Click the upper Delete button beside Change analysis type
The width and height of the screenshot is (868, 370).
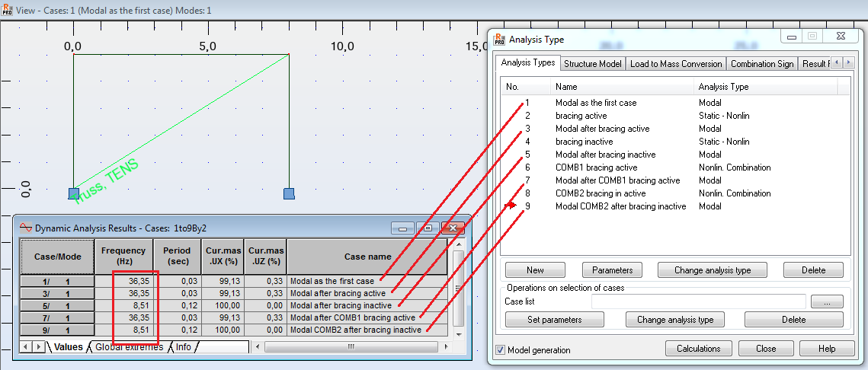[813, 270]
